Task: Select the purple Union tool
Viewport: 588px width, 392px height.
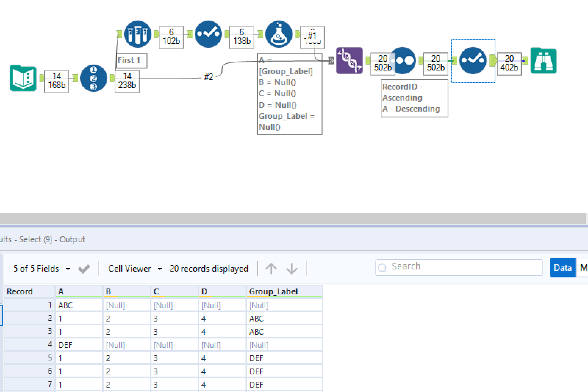Action: (x=348, y=61)
